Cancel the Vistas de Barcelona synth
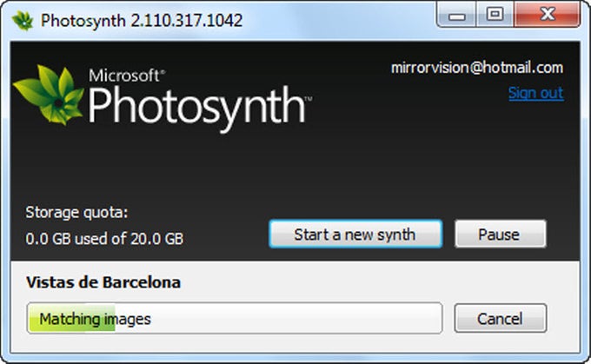This screenshot has height=364, width=591. (500, 319)
